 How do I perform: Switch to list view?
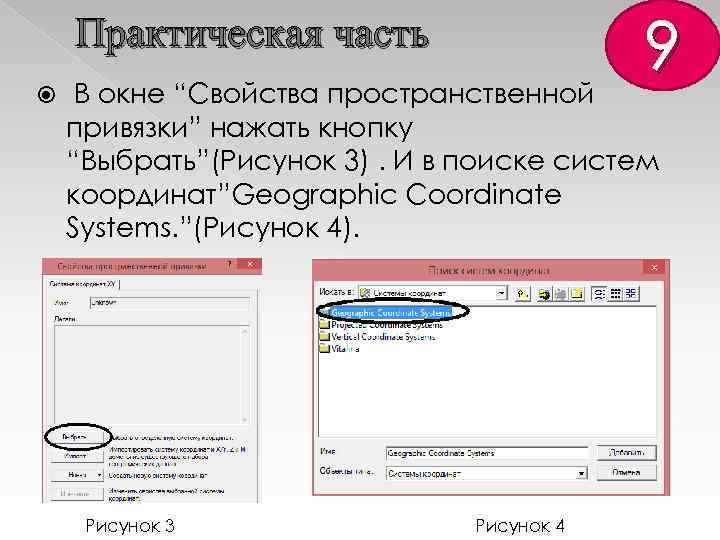[x=615, y=294]
